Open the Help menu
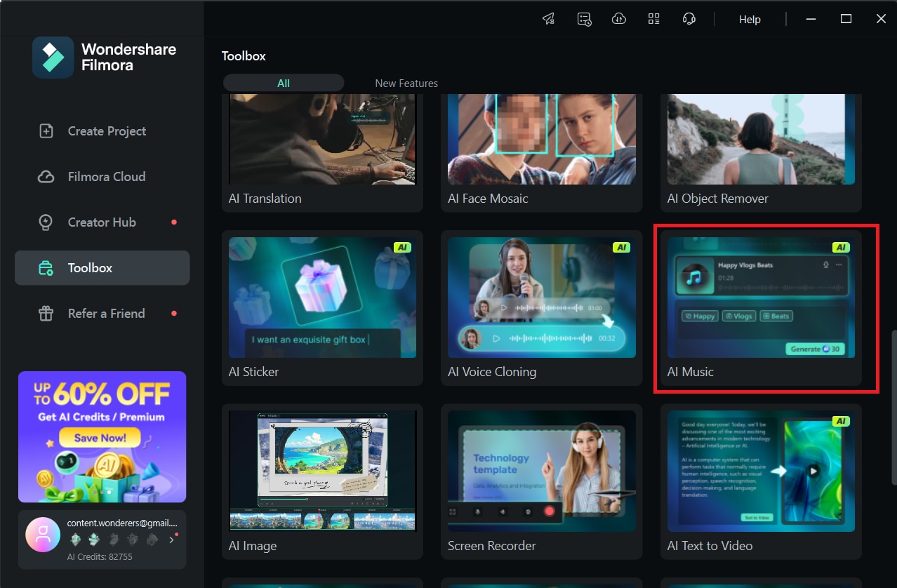Screen dimensions: 897x588 (x=750, y=20)
